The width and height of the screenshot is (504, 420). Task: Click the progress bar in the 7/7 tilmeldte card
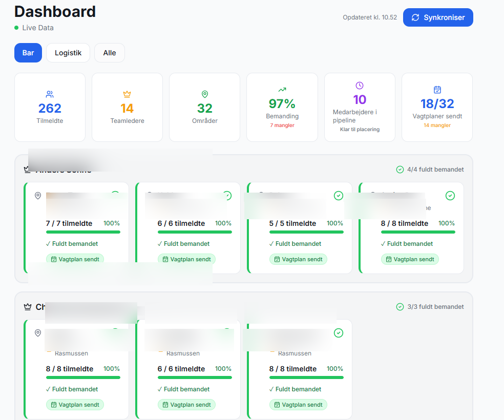pyautogui.click(x=83, y=232)
